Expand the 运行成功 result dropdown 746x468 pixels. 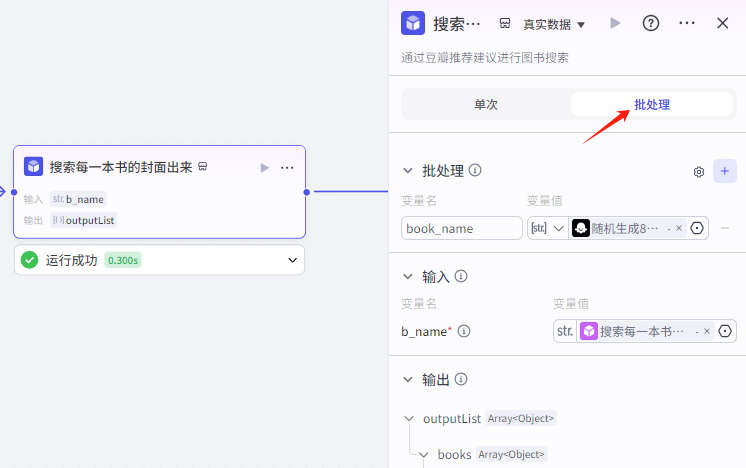(x=293, y=260)
